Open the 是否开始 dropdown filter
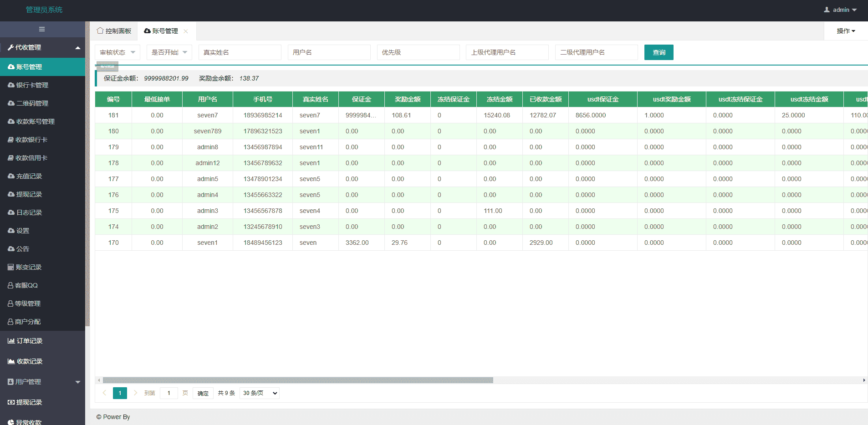The height and width of the screenshot is (425, 868). [169, 52]
